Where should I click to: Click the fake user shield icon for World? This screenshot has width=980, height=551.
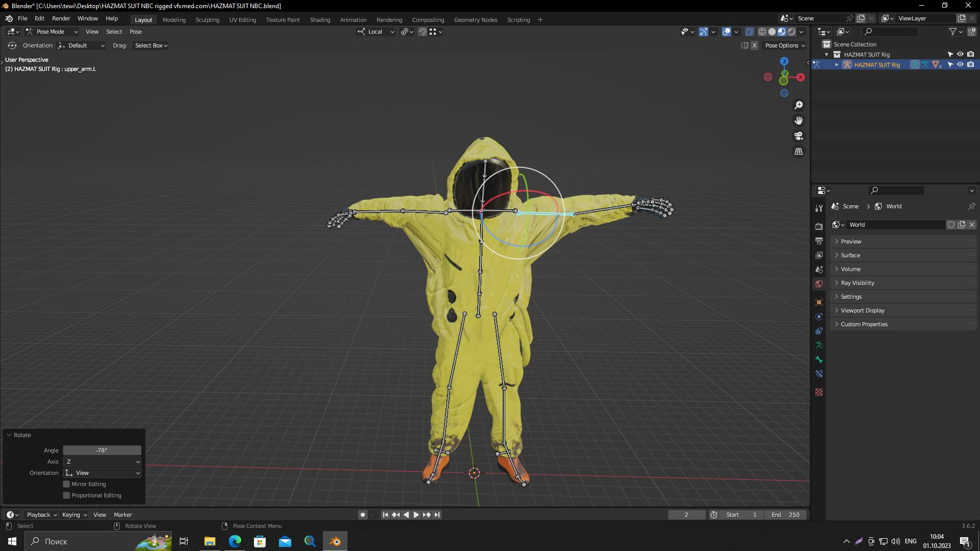(x=951, y=225)
